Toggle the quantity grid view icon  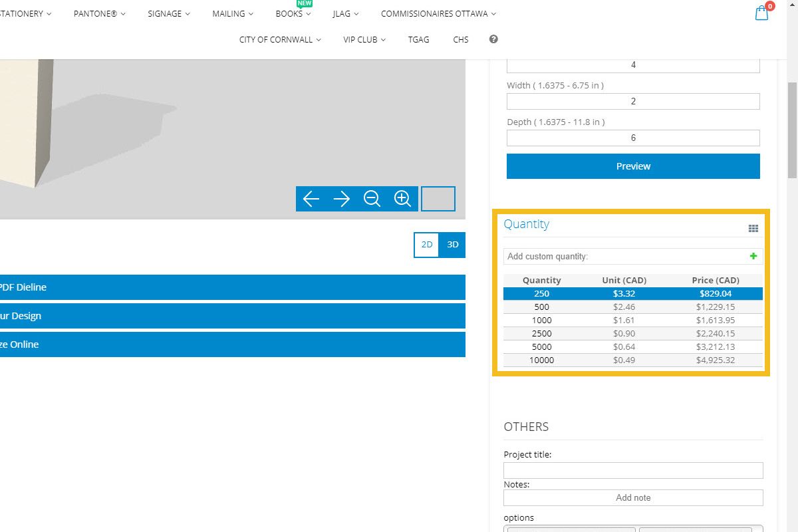(753, 229)
